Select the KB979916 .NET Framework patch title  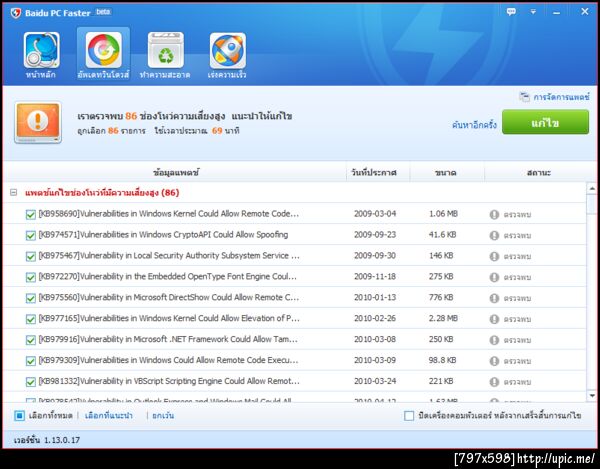point(168,339)
